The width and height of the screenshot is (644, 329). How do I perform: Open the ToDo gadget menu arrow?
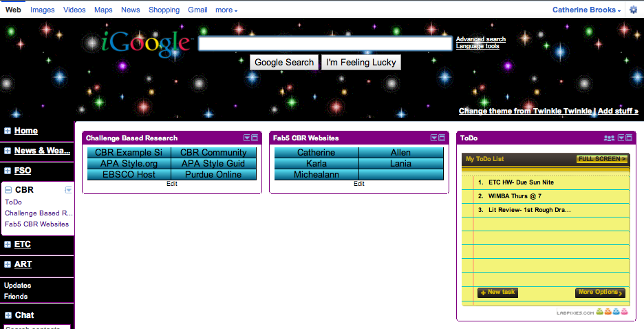coord(621,138)
